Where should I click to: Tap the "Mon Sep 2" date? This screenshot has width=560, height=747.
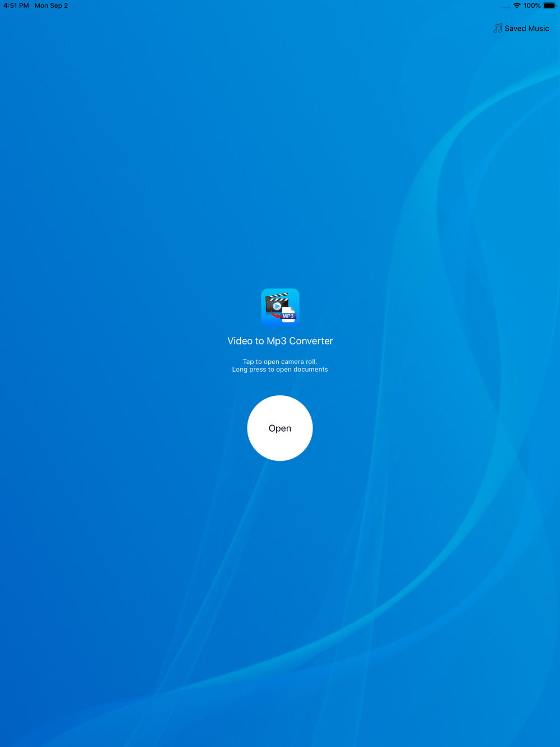click(x=52, y=6)
